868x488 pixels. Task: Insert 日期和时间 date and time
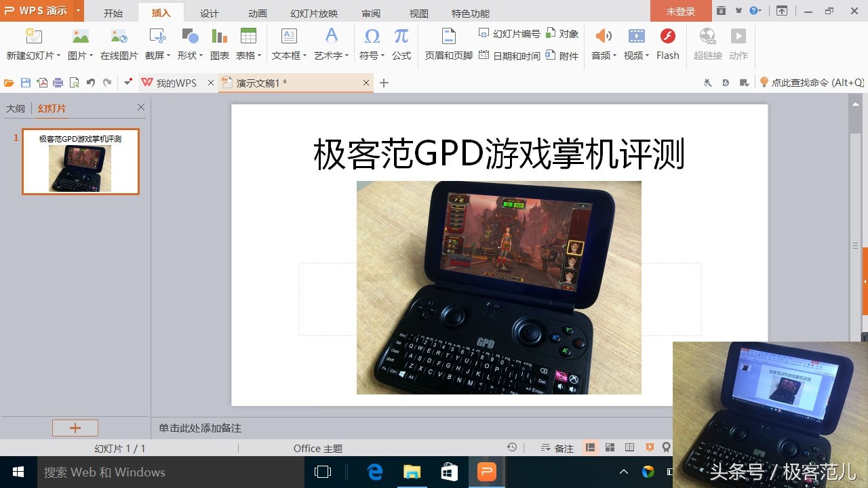[x=510, y=56]
